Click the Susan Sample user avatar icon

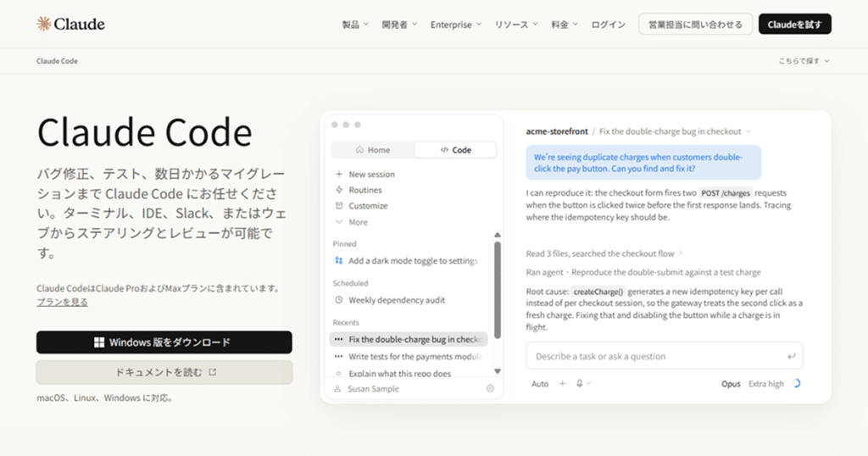pos(337,389)
